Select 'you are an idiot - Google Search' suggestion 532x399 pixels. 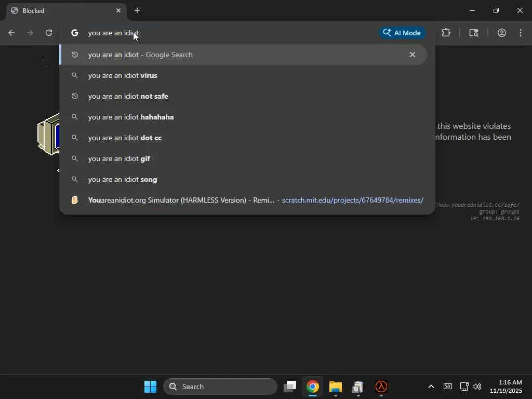click(243, 55)
